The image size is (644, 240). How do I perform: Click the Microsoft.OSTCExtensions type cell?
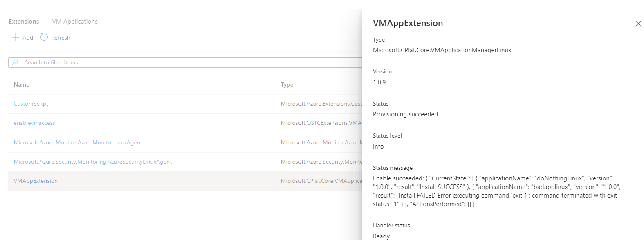pos(321,123)
